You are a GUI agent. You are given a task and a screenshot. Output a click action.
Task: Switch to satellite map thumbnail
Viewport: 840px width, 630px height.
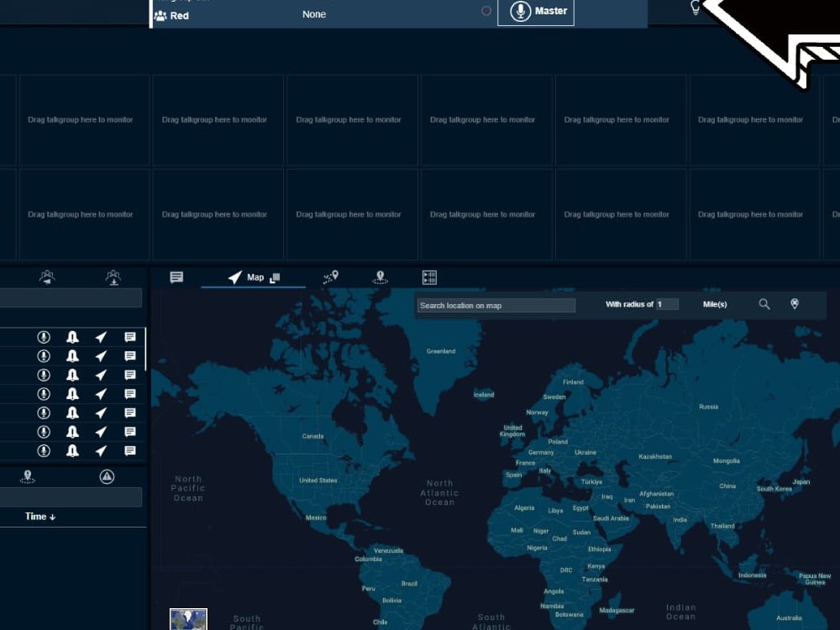[188, 619]
